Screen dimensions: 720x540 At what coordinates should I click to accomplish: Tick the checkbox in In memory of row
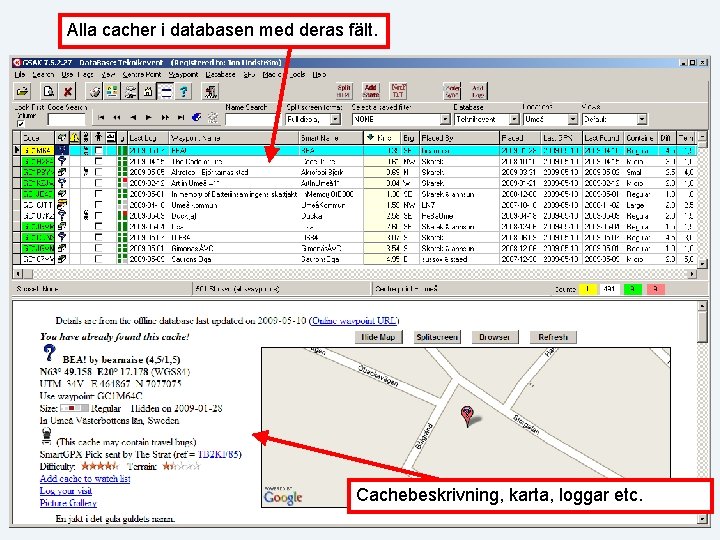pyautogui.click(x=98, y=194)
